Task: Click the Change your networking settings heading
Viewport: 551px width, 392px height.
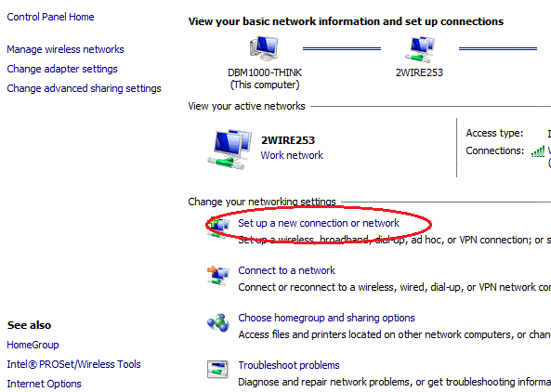Action: (x=262, y=202)
